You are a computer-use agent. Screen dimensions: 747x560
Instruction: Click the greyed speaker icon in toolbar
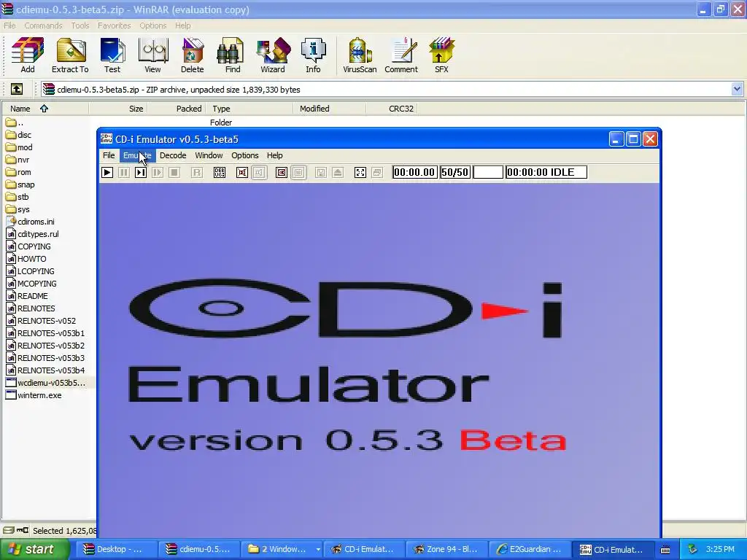click(259, 172)
